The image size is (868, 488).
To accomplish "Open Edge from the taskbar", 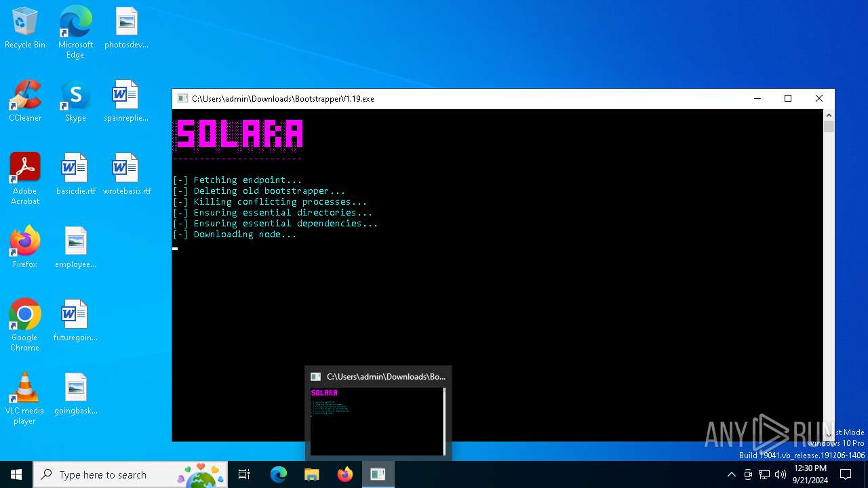I will click(x=279, y=474).
